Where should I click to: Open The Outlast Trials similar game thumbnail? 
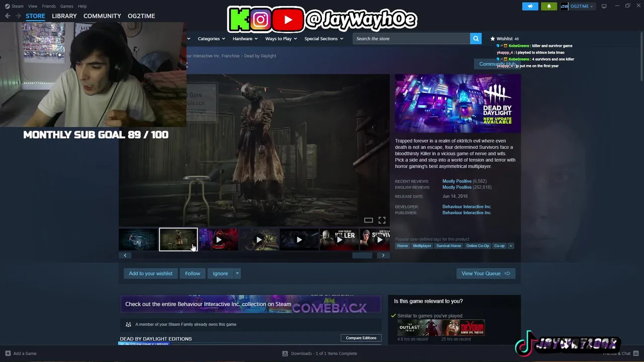tap(419, 328)
